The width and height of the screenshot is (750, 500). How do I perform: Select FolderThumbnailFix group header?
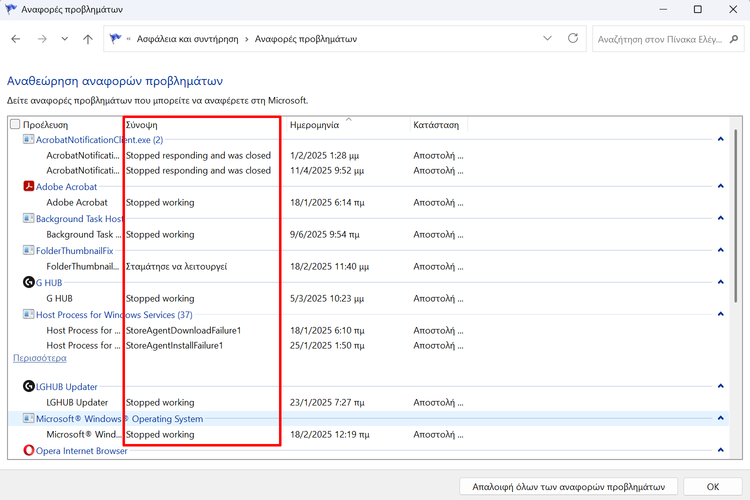75,251
